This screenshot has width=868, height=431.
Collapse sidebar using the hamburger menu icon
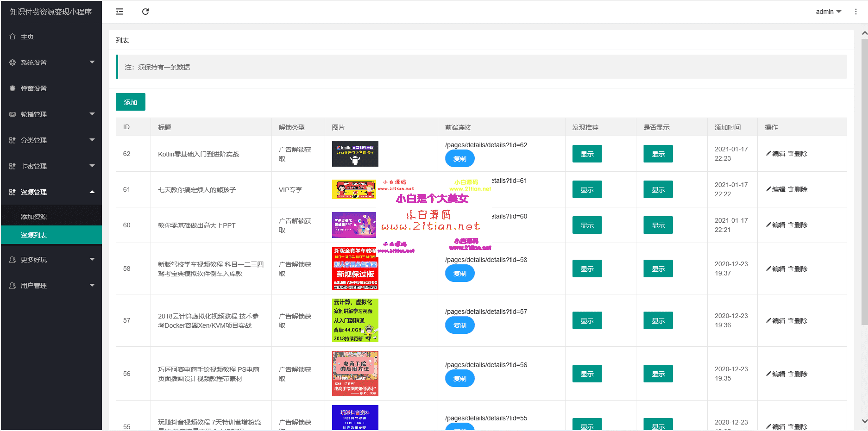coord(120,12)
